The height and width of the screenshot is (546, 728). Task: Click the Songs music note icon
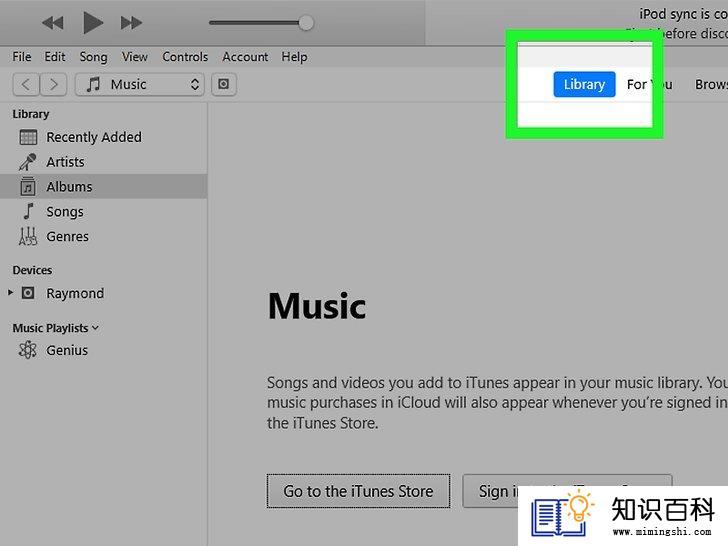tap(28, 212)
